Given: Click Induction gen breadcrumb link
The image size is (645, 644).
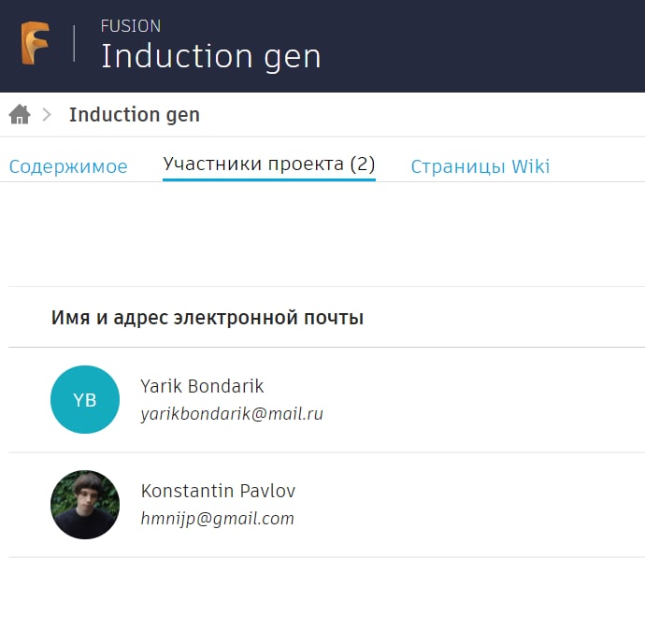Looking at the screenshot, I should [135, 115].
